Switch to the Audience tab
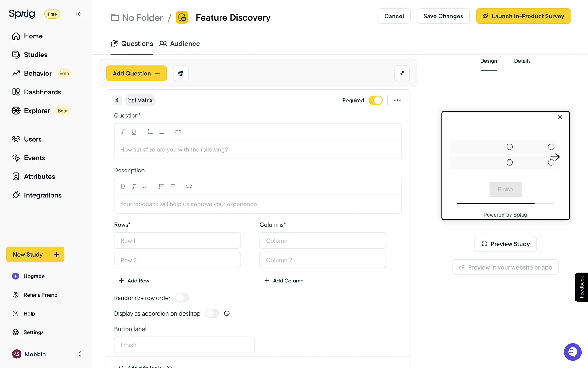This screenshot has width=588, height=368. [x=180, y=44]
